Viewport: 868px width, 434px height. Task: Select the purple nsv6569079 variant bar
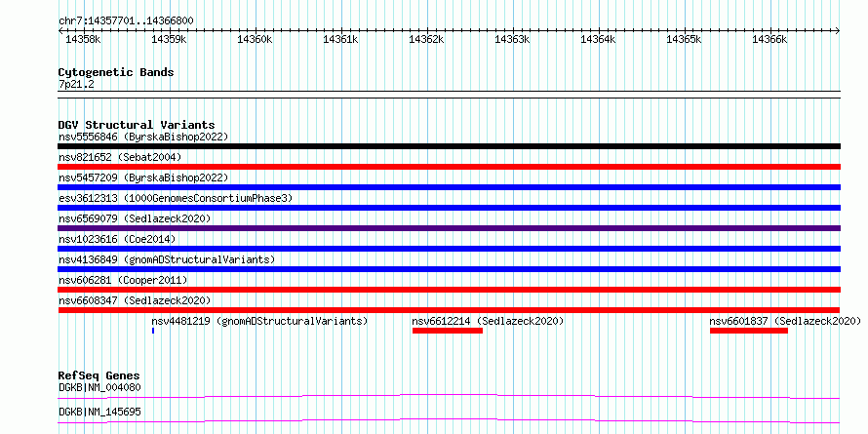[449, 228]
